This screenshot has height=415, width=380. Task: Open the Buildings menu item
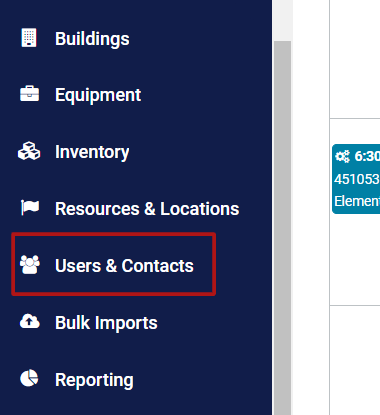point(92,39)
